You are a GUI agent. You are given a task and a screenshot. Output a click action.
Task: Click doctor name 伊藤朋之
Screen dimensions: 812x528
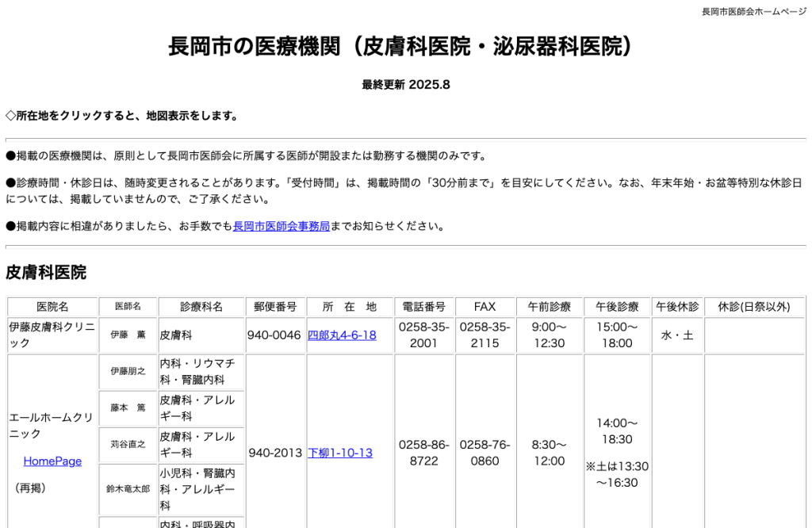tap(128, 371)
